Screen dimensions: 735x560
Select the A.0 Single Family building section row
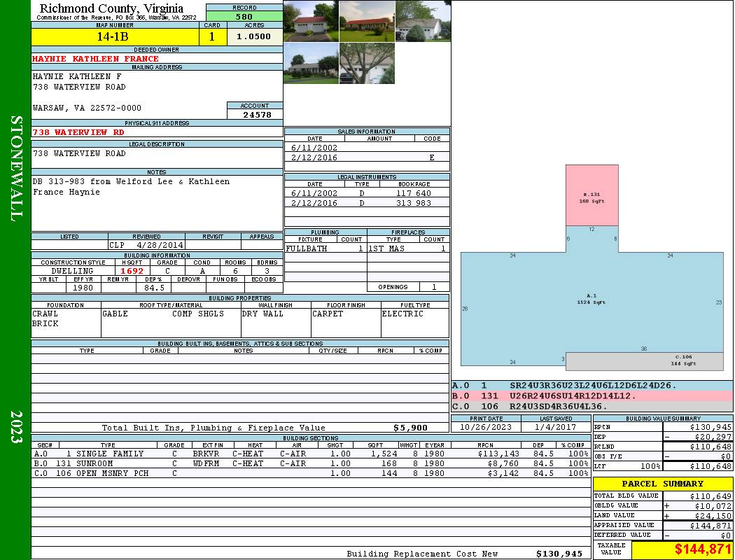(311, 454)
